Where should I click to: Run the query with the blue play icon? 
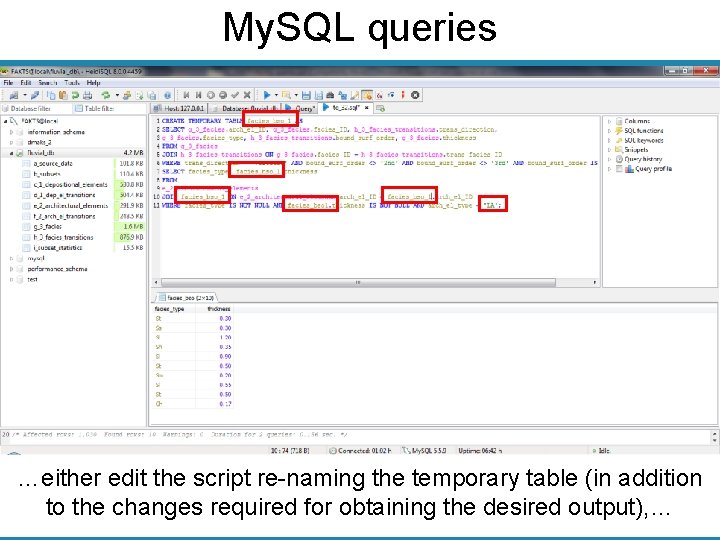(x=267, y=95)
